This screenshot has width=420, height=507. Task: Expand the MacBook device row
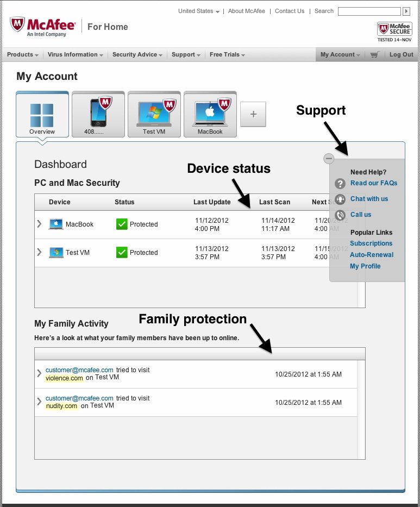39,224
